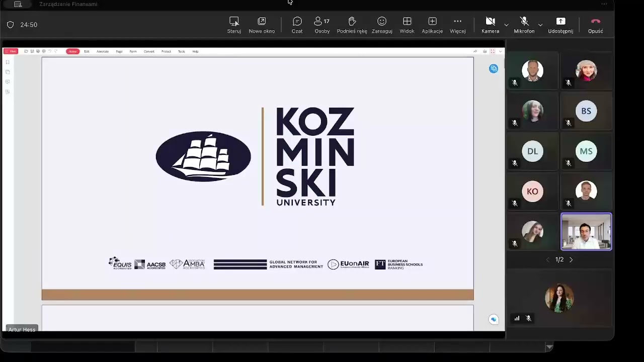Viewport: 644px width, 362px height.
Task: Go to next participants page arrow
Action: [571, 259]
